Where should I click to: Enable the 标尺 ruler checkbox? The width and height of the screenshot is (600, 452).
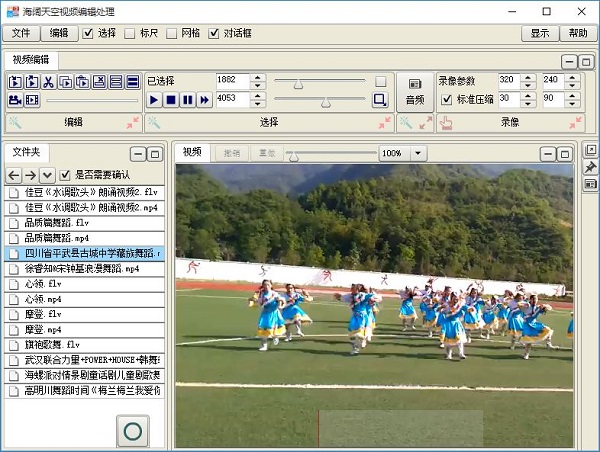click(x=130, y=33)
